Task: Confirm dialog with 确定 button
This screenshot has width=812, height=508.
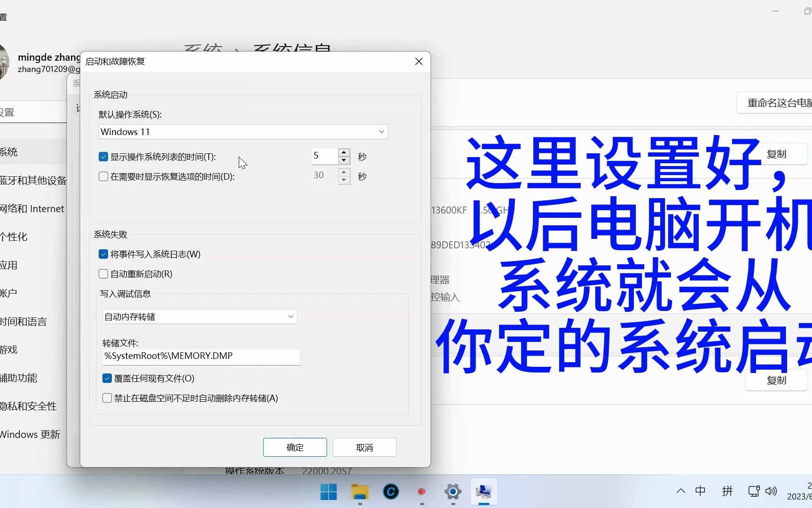Action: (x=295, y=447)
